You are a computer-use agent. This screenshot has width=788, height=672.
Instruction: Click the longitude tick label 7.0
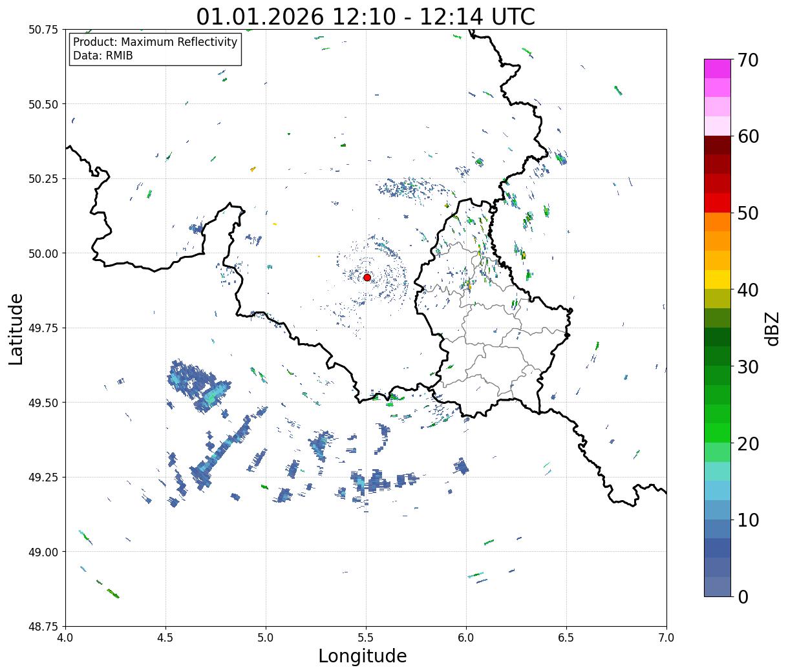666,638
